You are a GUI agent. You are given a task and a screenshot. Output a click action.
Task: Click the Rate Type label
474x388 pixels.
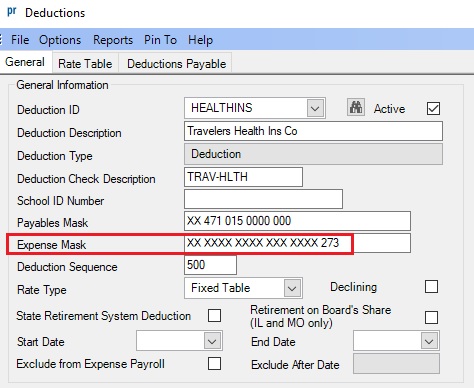pos(42,290)
